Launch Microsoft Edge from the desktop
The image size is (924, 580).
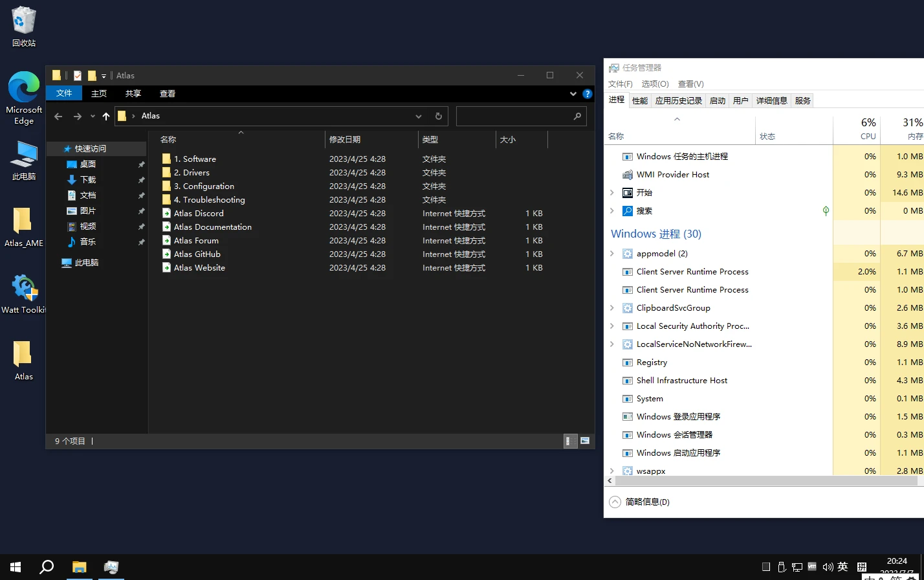24,98
